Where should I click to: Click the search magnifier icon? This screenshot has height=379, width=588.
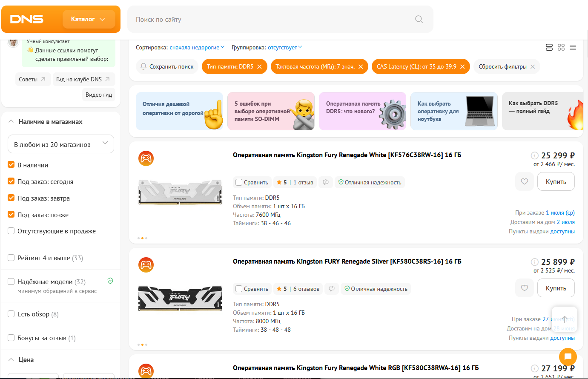click(419, 19)
